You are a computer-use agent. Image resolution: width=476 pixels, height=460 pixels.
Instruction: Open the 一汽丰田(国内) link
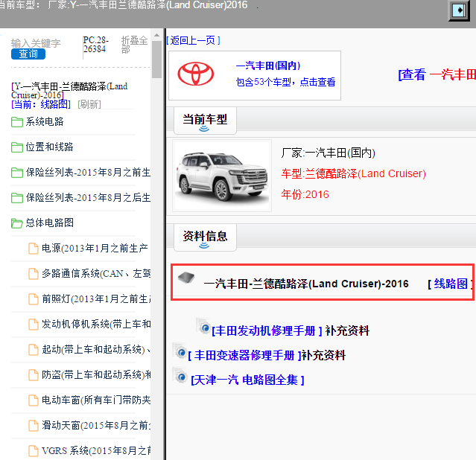tap(268, 66)
